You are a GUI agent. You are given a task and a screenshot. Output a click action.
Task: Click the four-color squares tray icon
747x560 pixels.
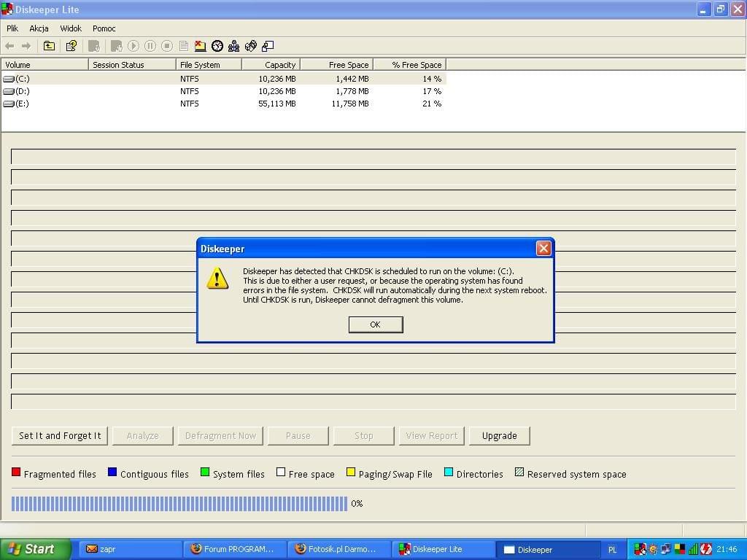(680, 550)
